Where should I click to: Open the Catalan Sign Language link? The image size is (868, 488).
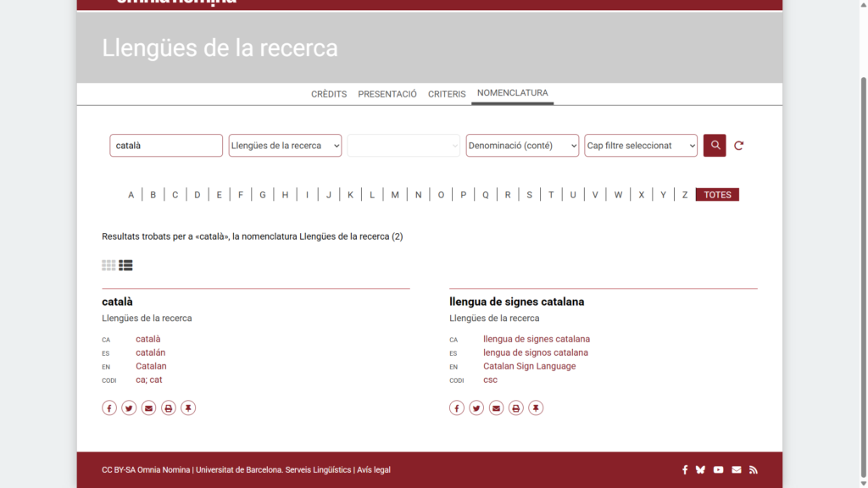click(529, 366)
